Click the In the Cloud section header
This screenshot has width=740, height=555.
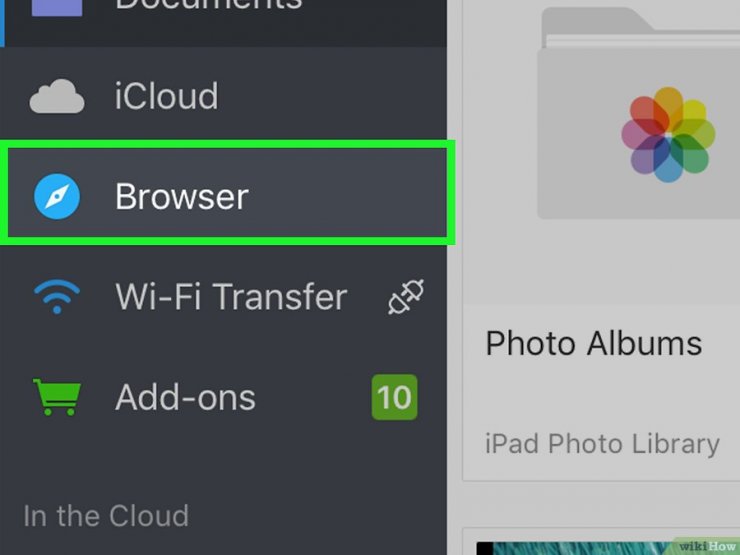point(106,515)
